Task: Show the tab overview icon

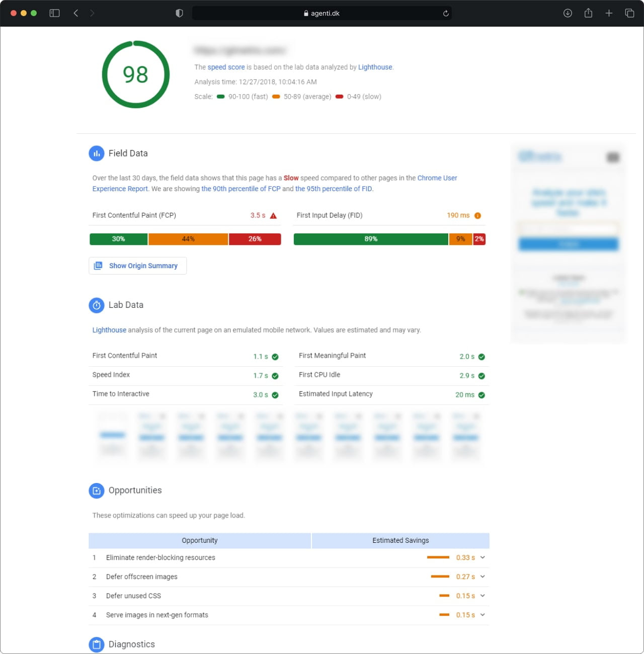Action: pyautogui.click(x=629, y=13)
